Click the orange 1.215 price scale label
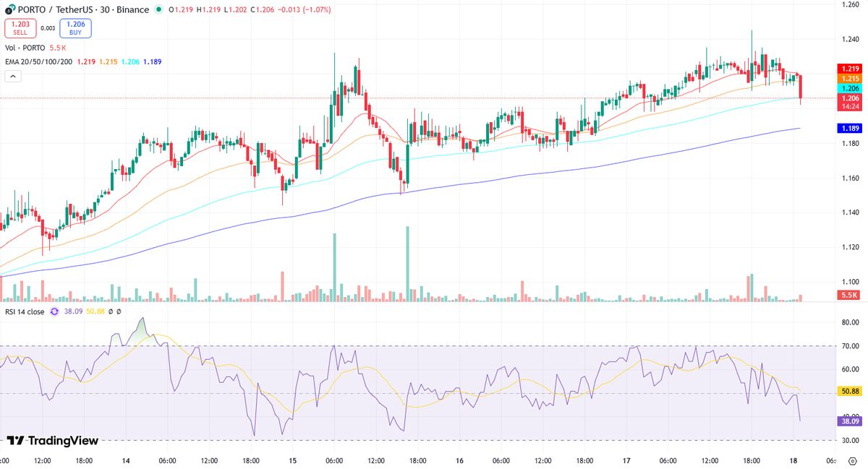This screenshot has height=469, width=868. [848, 78]
